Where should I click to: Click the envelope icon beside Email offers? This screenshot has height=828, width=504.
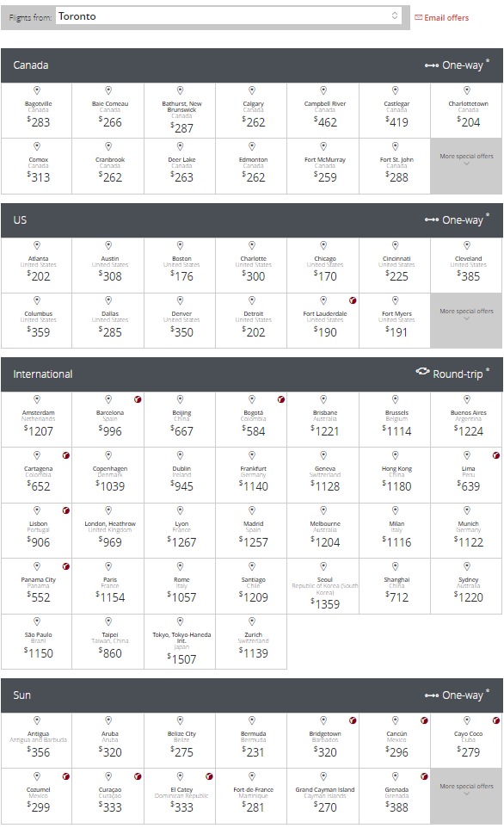coord(419,17)
